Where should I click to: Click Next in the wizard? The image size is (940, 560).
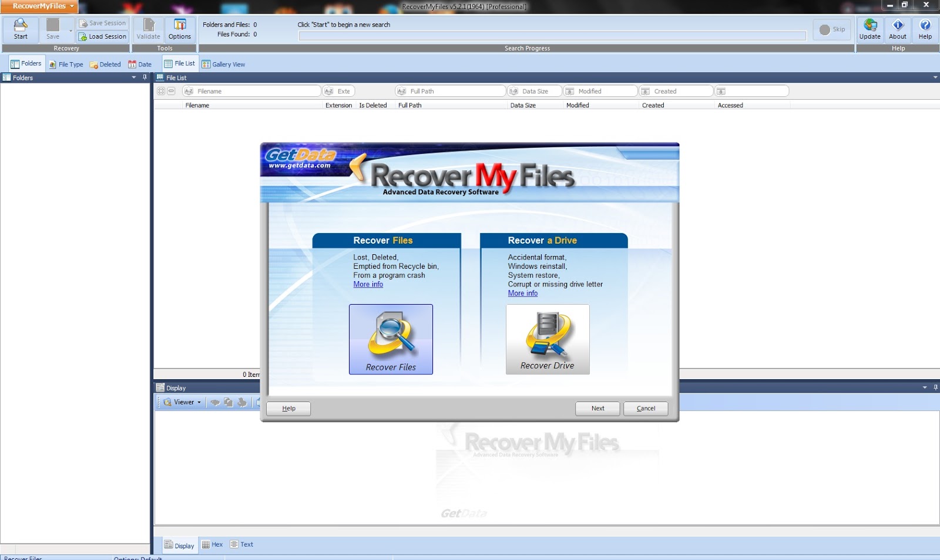(x=597, y=409)
